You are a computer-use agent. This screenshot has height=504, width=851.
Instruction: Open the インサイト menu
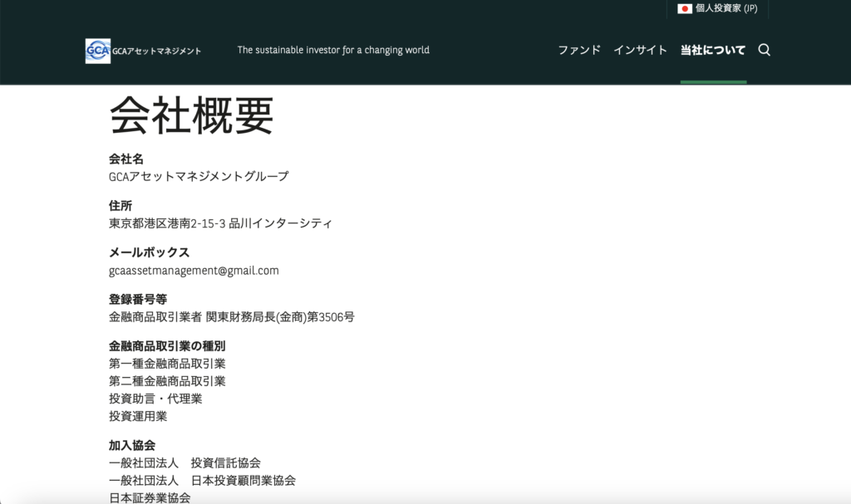click(640, 50)
